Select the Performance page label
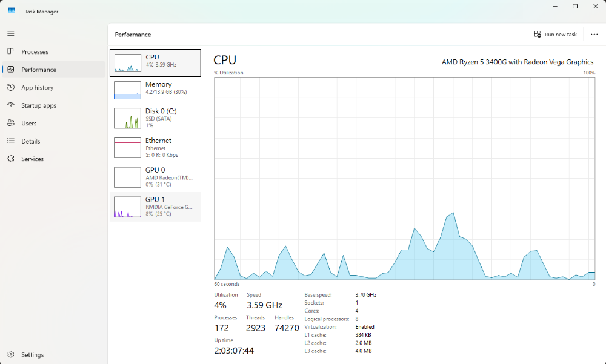This screenshot has width=606, height=364. [x=39, y=70]
